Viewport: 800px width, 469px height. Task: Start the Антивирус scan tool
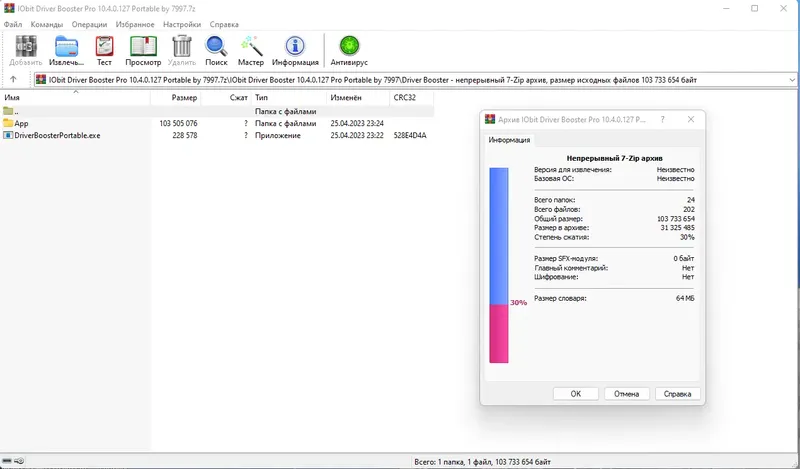click(349, 46)
